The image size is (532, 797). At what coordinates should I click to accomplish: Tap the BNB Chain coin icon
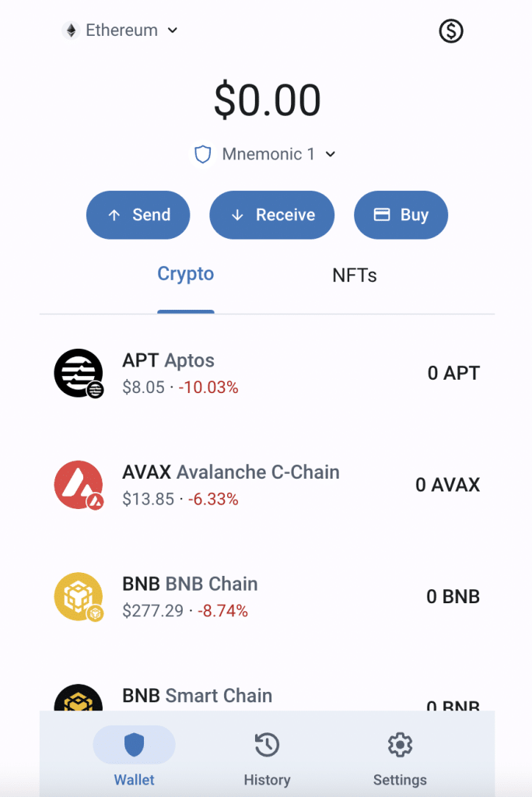[78, 596]
